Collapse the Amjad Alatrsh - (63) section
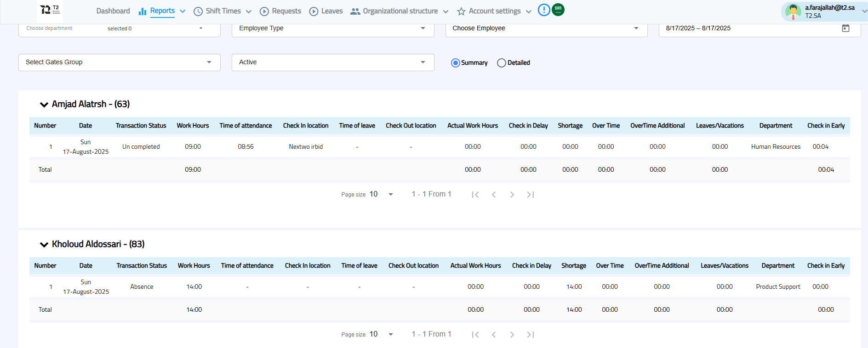868x348 pixels. point(44,105)
